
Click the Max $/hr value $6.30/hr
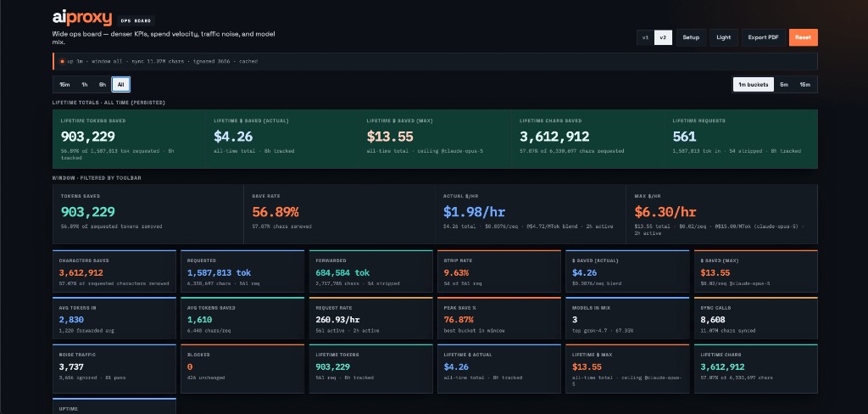point(665,212)
